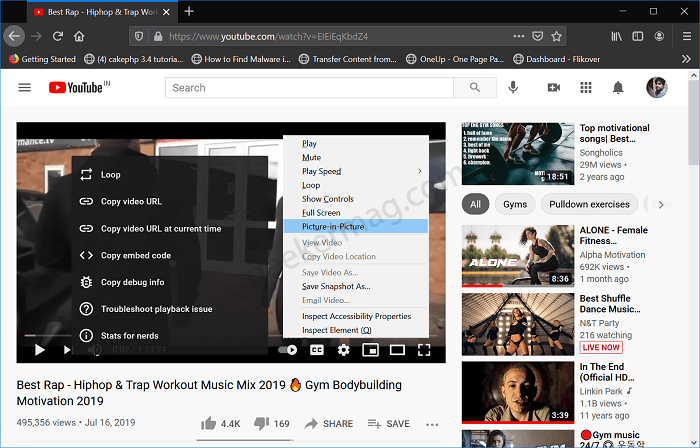
Task: Expand the Play Speed submenu arrow
Action: click(420, 171)
